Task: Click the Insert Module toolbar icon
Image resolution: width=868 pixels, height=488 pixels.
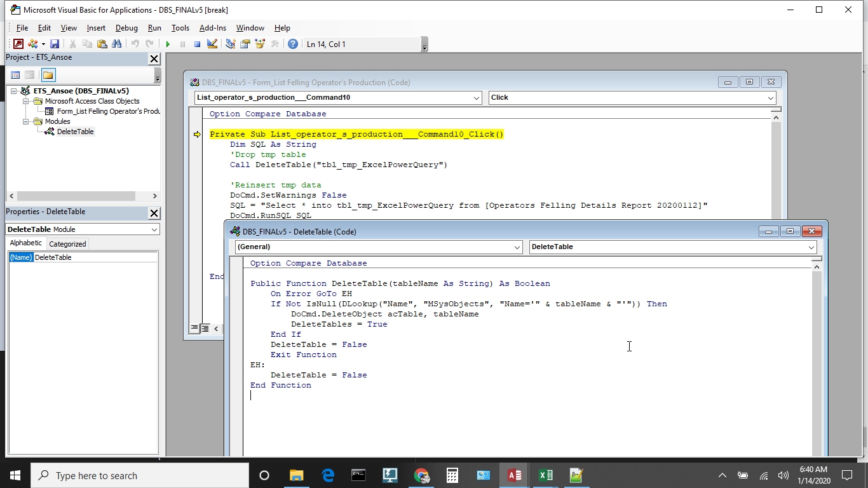Action: (x=32, y=44)
